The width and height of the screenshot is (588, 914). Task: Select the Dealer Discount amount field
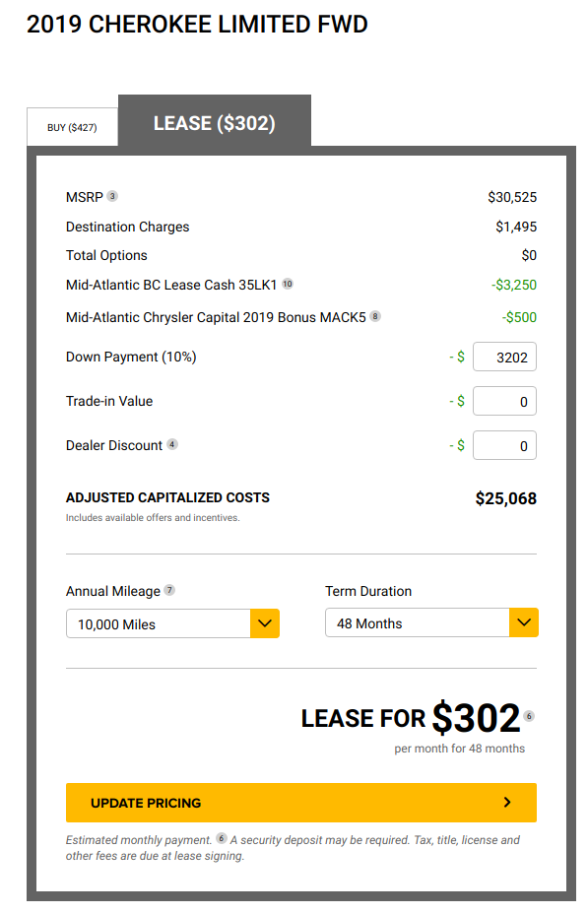point(504,445)
